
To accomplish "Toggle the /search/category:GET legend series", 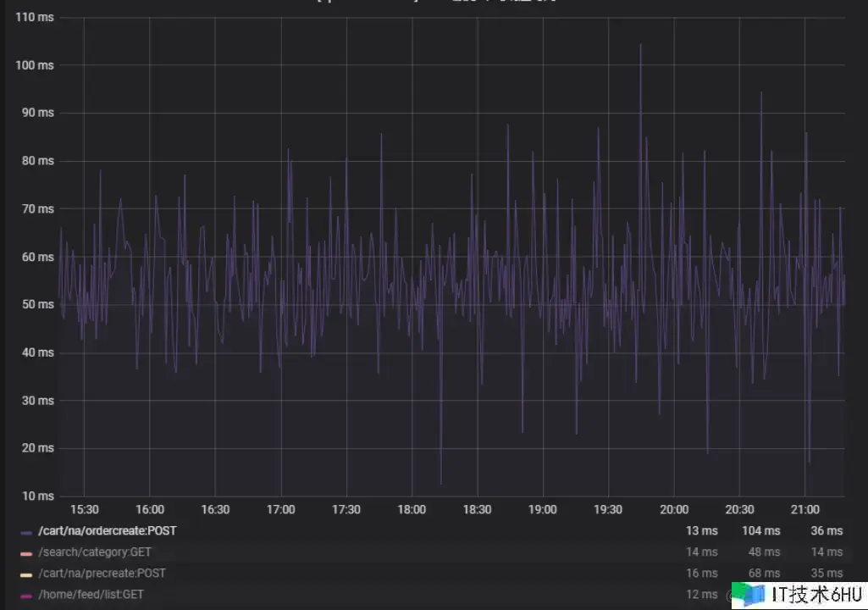I will (x=95, y=552).
